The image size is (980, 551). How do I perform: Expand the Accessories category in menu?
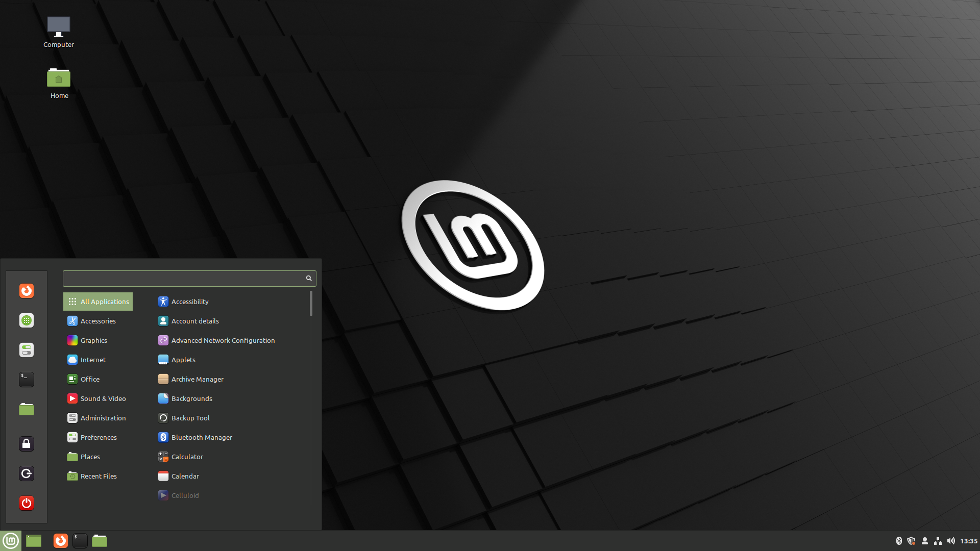pyautogui.click(x=97, y=320)
